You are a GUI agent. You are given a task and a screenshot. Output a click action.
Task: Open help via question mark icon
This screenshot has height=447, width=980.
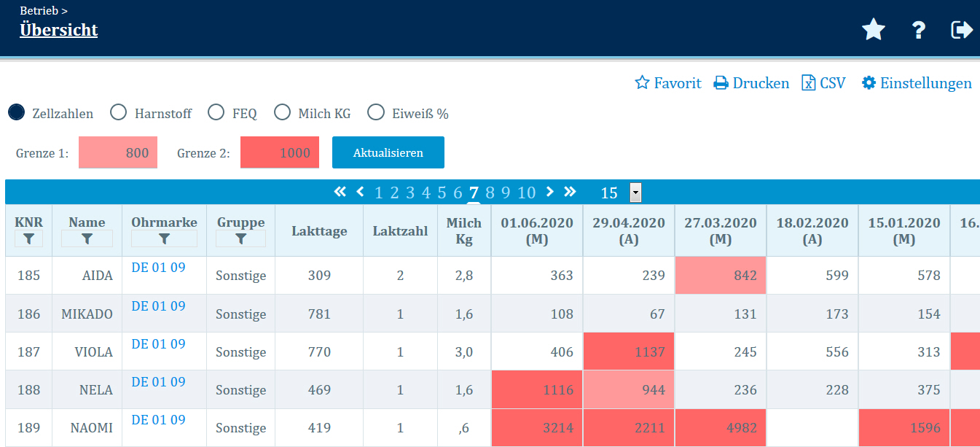919,30
